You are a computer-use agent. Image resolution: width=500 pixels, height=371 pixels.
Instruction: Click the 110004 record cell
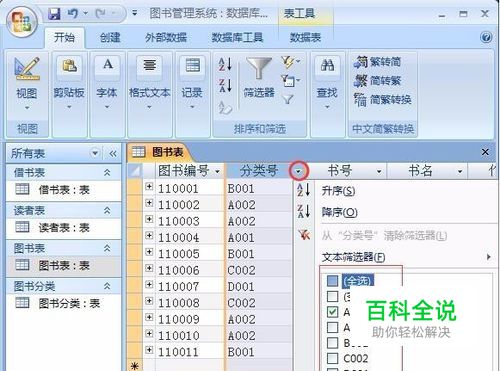(x=189, y=237)
